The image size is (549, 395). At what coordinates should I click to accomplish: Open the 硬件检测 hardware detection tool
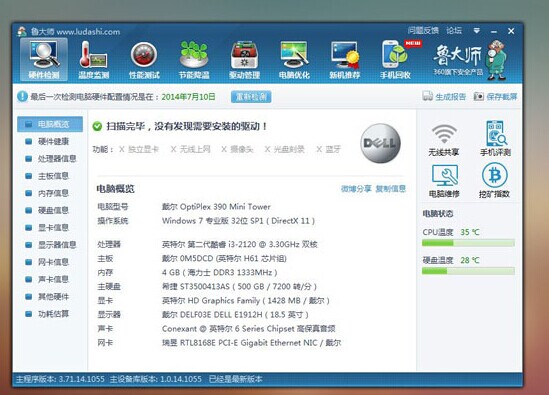coord(44,60)
